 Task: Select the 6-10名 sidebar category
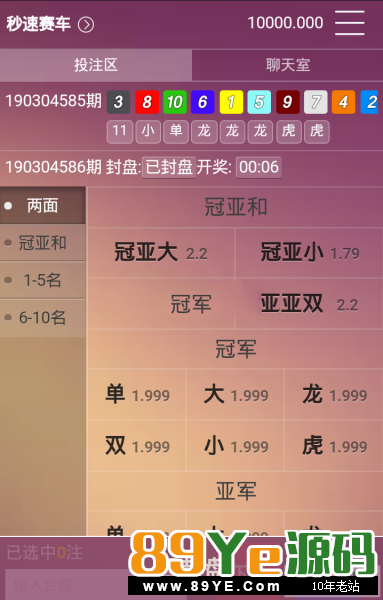[42, 318]
